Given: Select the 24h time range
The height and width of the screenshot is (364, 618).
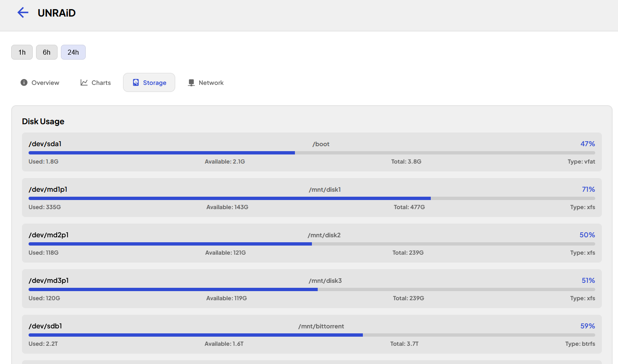Looking at the screenshot, I should [73, 52].
